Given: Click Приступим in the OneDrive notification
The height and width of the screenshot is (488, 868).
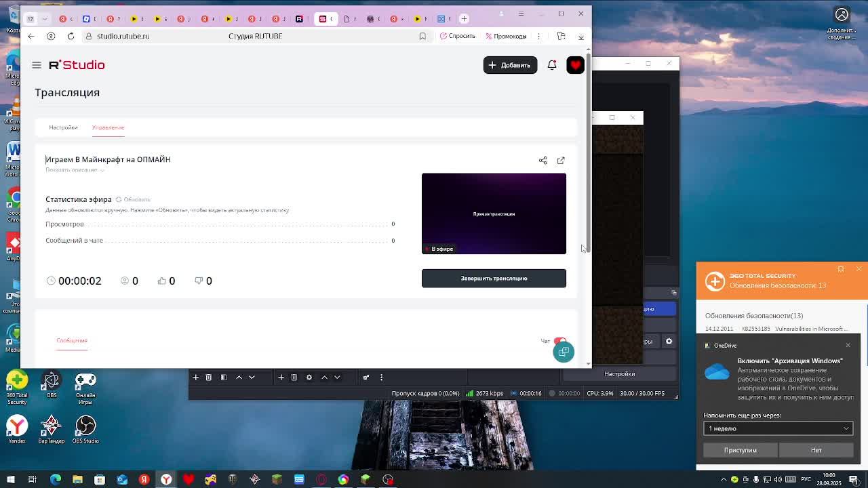Looking at the screenshot, I should coord(740,450).
